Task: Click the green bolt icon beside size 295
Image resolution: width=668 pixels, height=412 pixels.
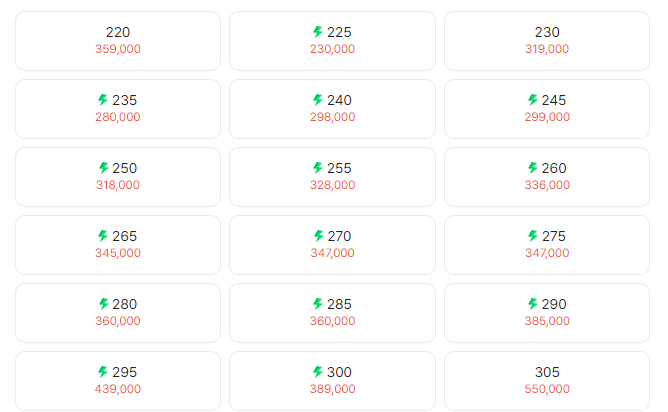Action: pos(103,372)
